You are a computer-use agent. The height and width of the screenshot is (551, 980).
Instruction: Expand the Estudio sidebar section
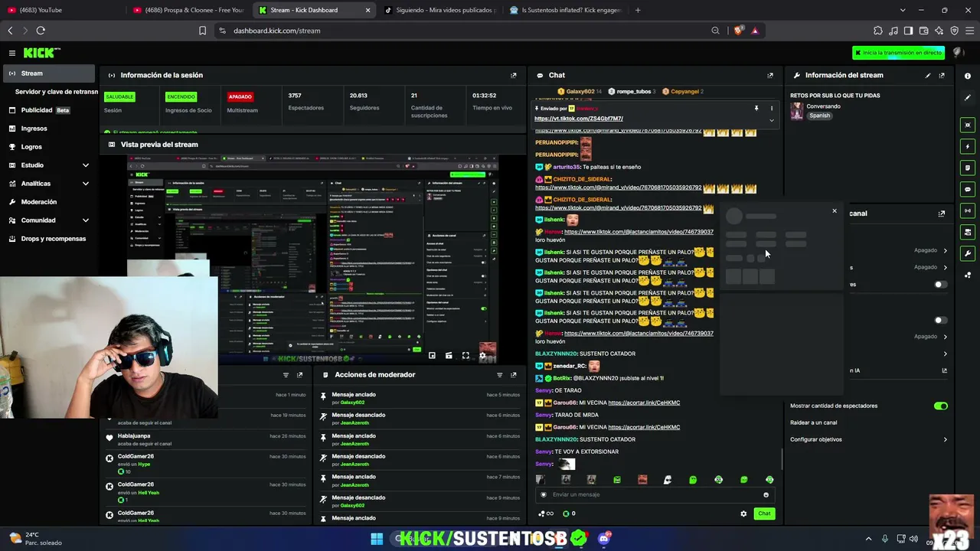pos(86,165)
